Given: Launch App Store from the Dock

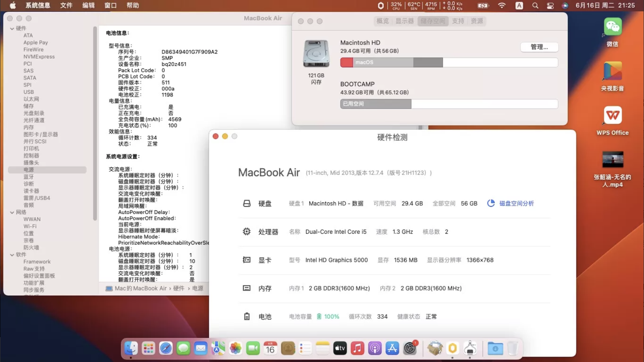Looking at the screenshot, I should pos(393,348).
